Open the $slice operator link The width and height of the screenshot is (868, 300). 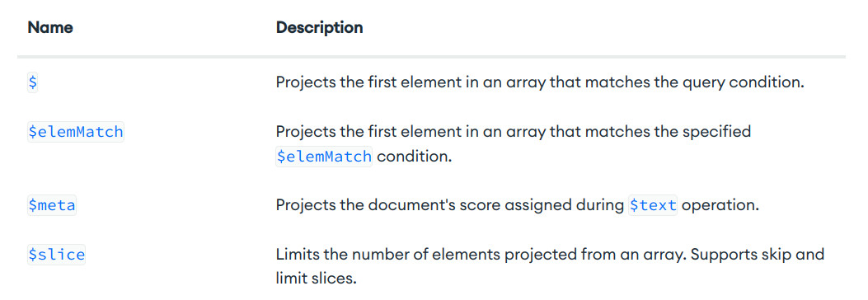point(56,255)
